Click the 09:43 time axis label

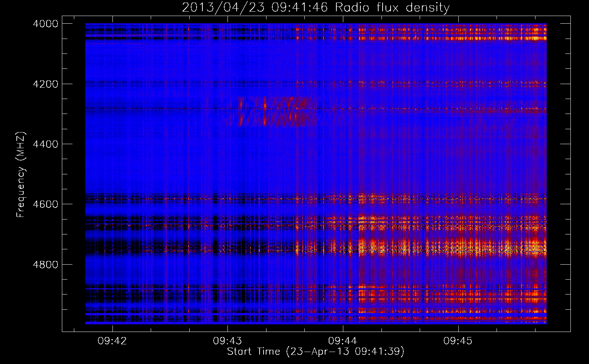click(x=228, y=341)
